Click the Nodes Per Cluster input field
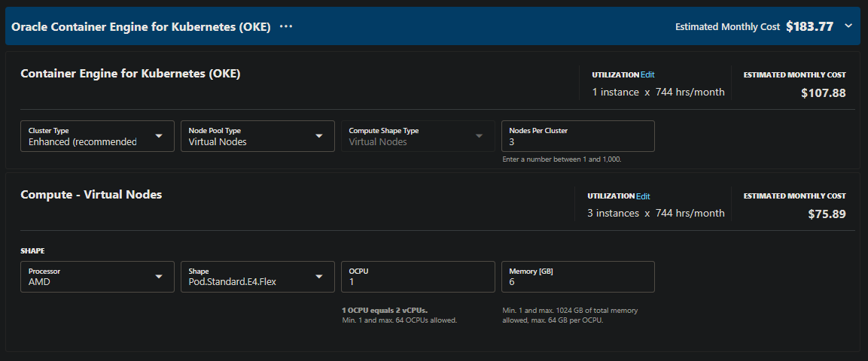Screen dimensions: 868x361 coord(578,136)
